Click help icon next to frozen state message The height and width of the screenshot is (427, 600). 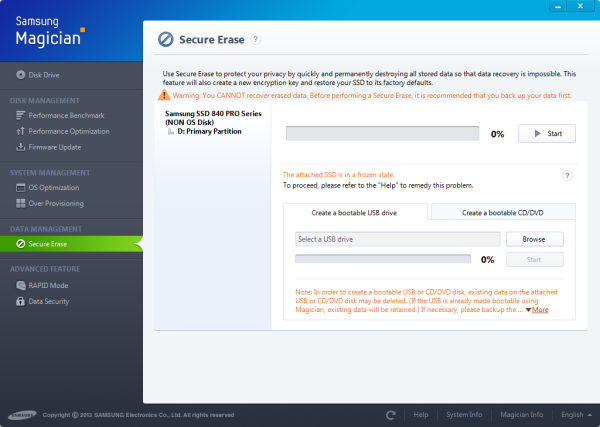coord(567,175)
